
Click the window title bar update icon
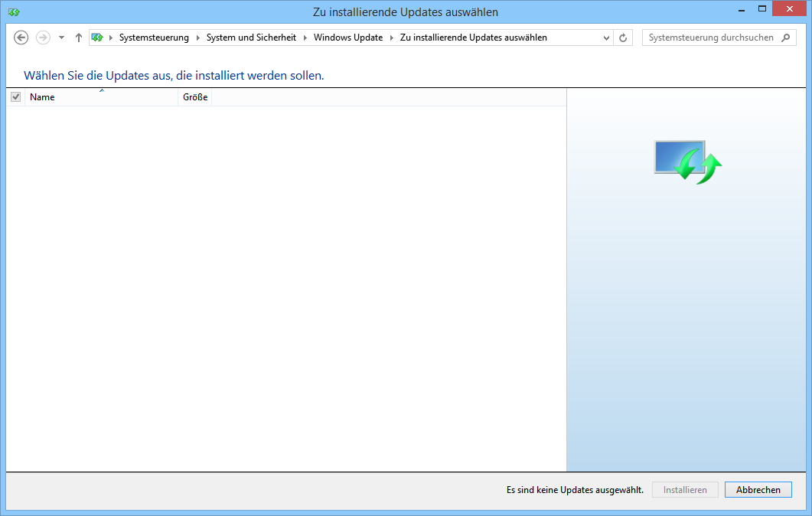[14, 11]
